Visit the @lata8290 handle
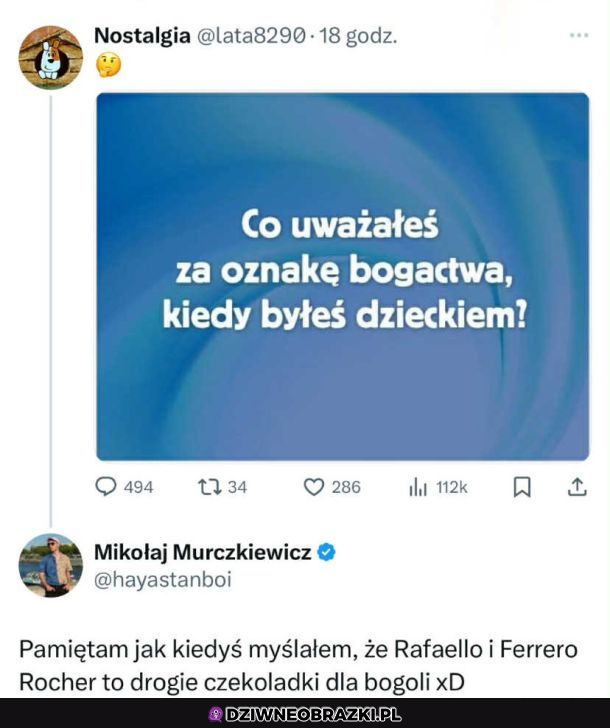The height and width of the screenshot is (728, 610). click(252, 36)
